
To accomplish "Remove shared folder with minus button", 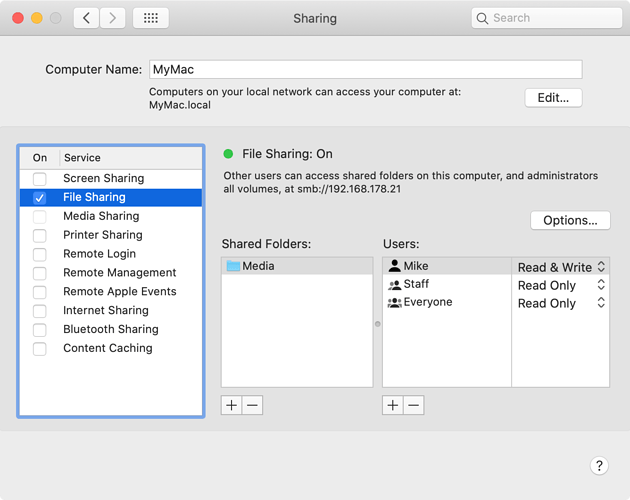I will [x=253, y=405].
